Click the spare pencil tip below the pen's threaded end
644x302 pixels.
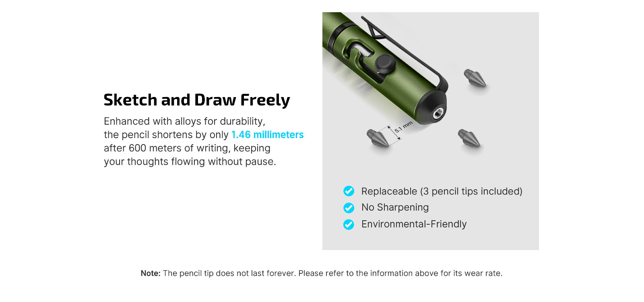469,138
